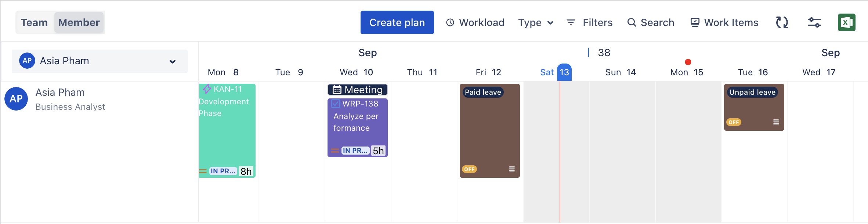Screen dimensions: 868x224
Task: Click the Create plan button
Action: coord(397,22)
